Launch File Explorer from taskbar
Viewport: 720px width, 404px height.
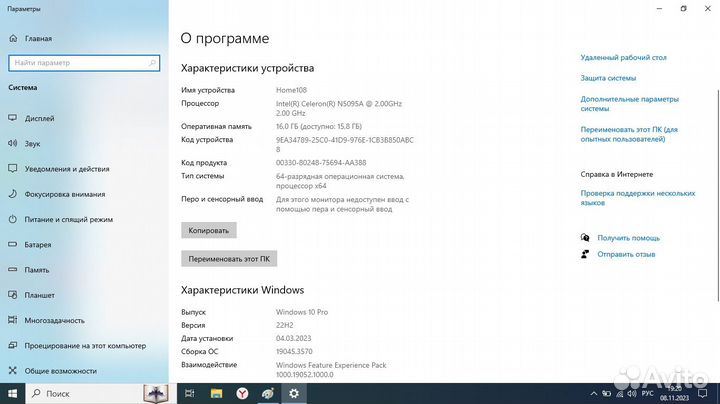216,393
